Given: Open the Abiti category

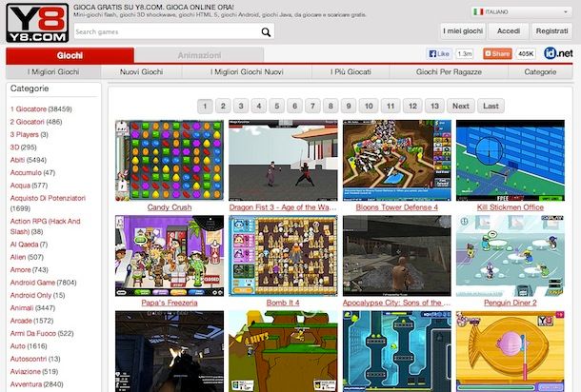Looking at the screenshot, I should (x=17, y=160).
